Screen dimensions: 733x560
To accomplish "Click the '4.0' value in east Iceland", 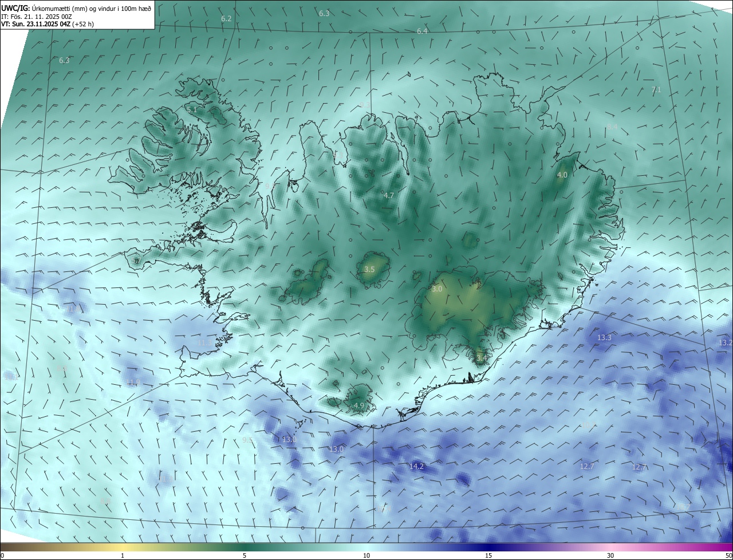I will click(562, 175).
